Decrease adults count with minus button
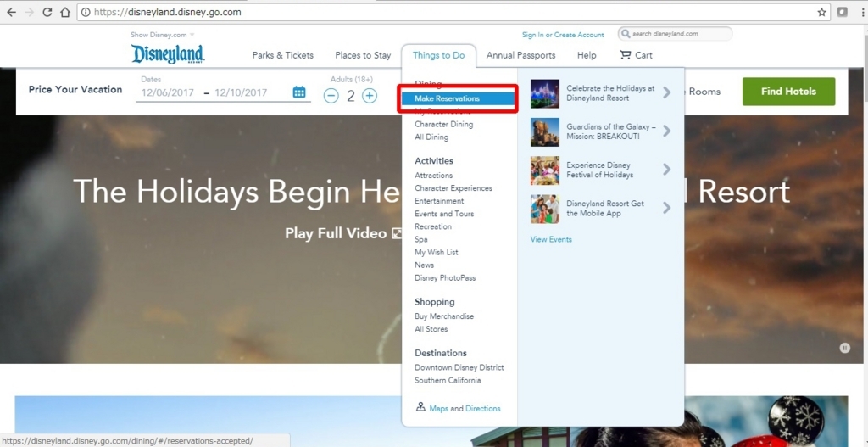The image size is (868, 447). pyautogui.click(x=331, y=96)
